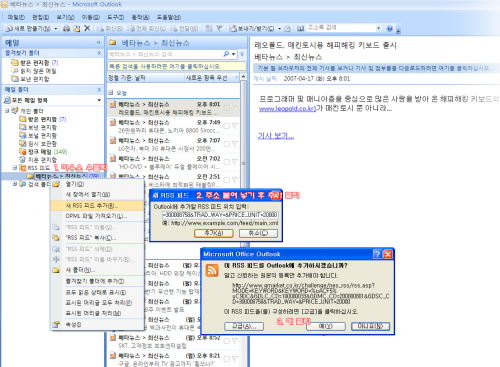Click 고급(A)... in the Outlook dialog
This screenshot has width=500, height=367.
[x=244, y=326]
